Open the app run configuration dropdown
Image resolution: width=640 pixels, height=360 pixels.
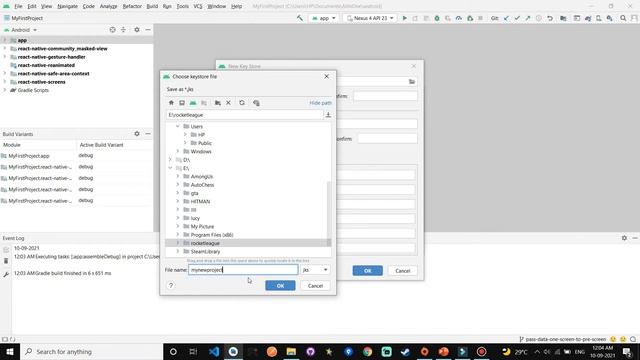coord(324,18)
